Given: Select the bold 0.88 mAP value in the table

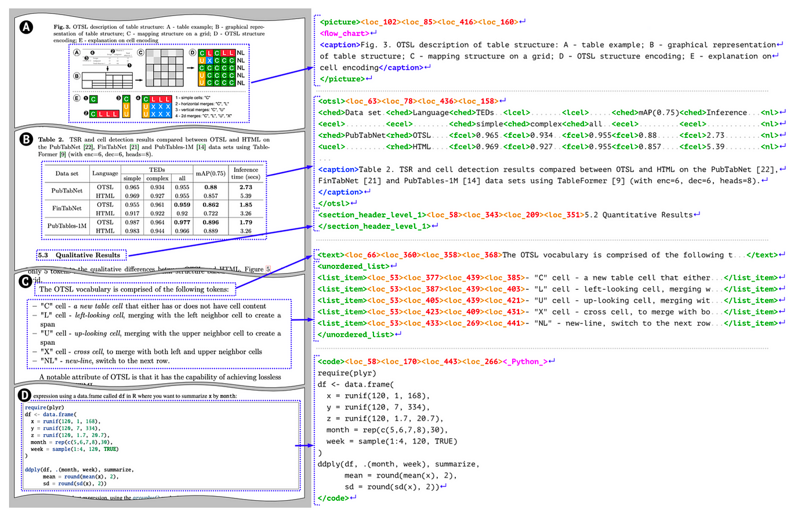Looking at the screenshot, I should pyautogui.click(x=211, y=187).
